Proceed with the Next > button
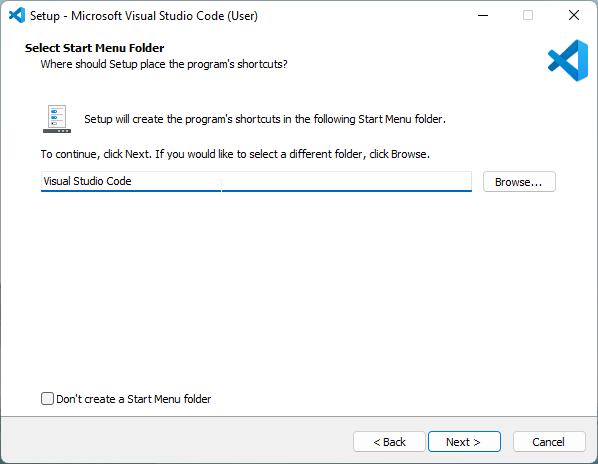The width and height of the screenshot is (598, 464). [464, 442]
